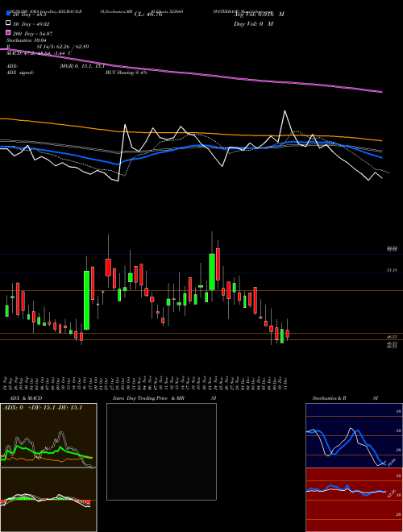Click the final date label on the x-axis
The image size is (403, 532).
(x=287, y=383)
